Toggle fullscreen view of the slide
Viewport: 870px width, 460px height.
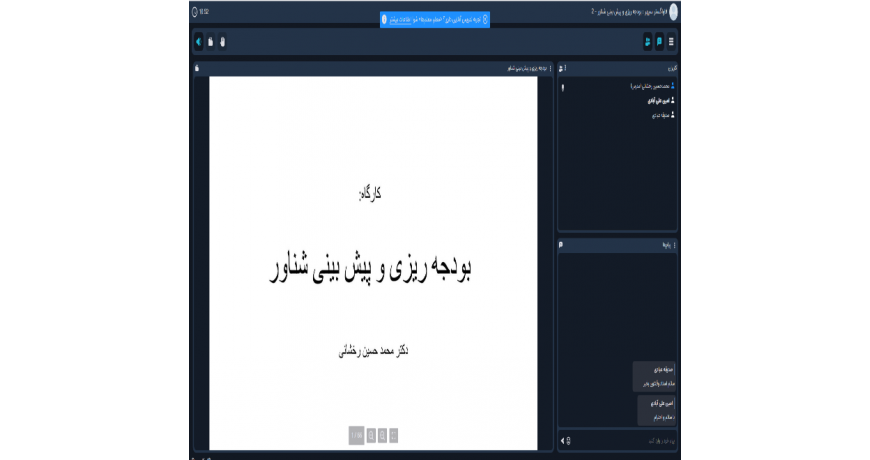[393, 436]
